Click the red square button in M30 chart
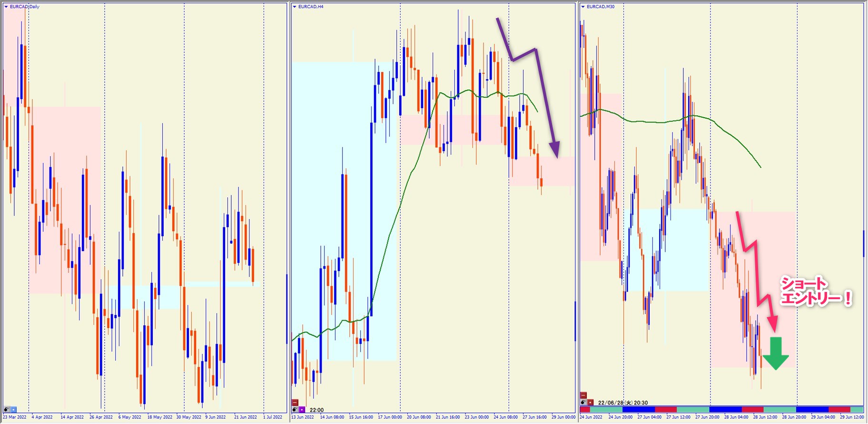The height and width of the screenshot is (424, 868). coord(590,402)
